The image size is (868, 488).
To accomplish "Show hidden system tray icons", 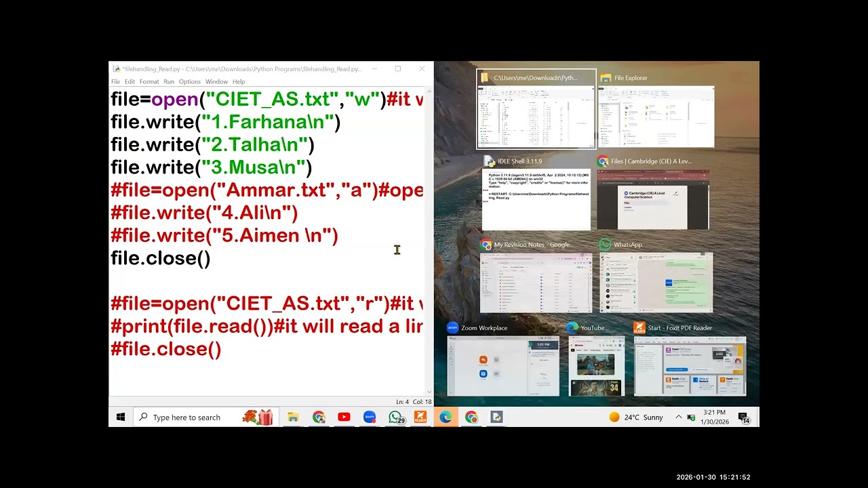I will click(x=678, y=417).
